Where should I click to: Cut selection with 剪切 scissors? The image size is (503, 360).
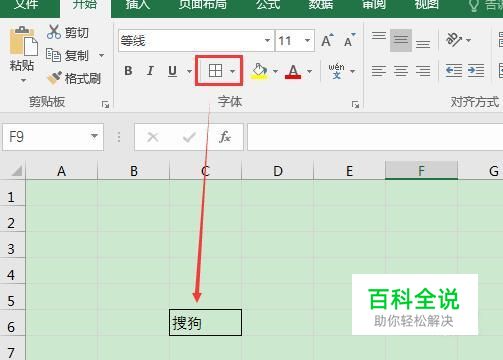(68, 32)
